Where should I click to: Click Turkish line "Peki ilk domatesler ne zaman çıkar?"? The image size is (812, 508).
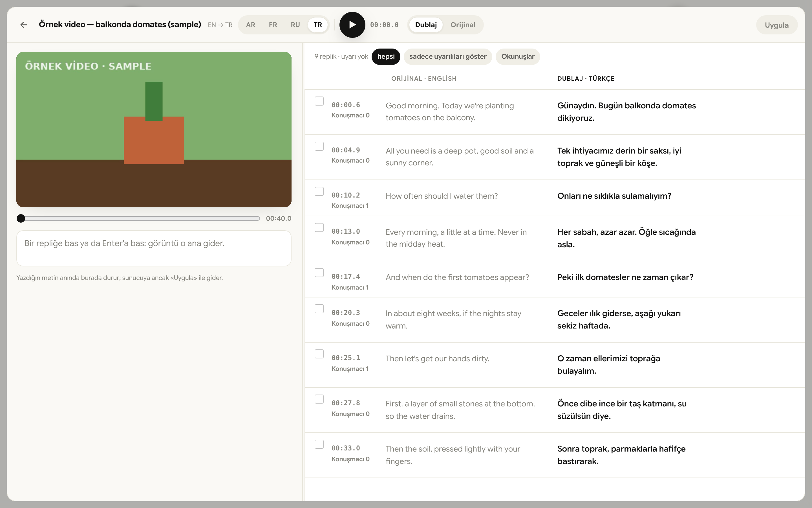click(x=625, y=277)
